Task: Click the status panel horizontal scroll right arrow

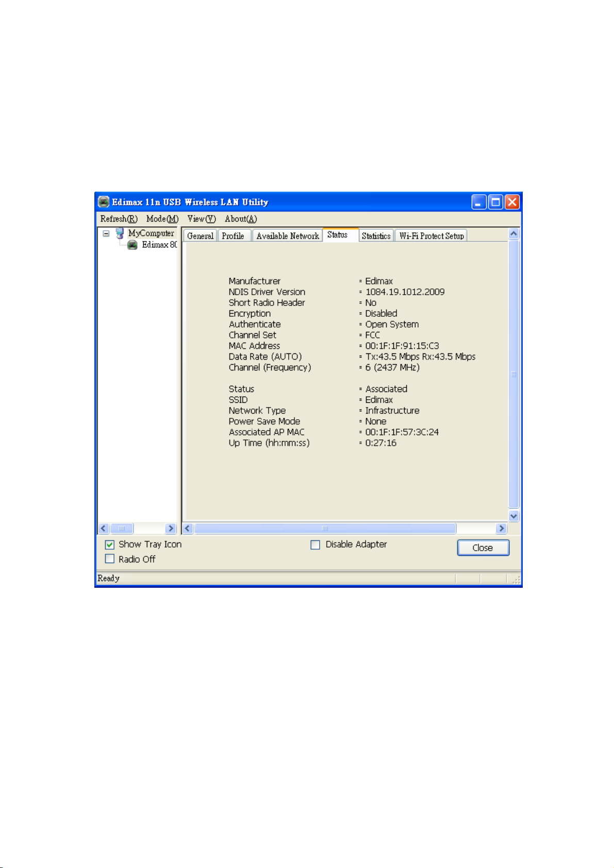Action: coord(501,528)
